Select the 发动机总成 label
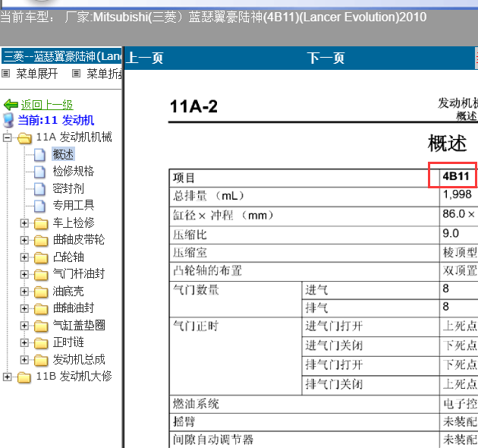This screenshot has width=478, height=448. tap(79, 359)
